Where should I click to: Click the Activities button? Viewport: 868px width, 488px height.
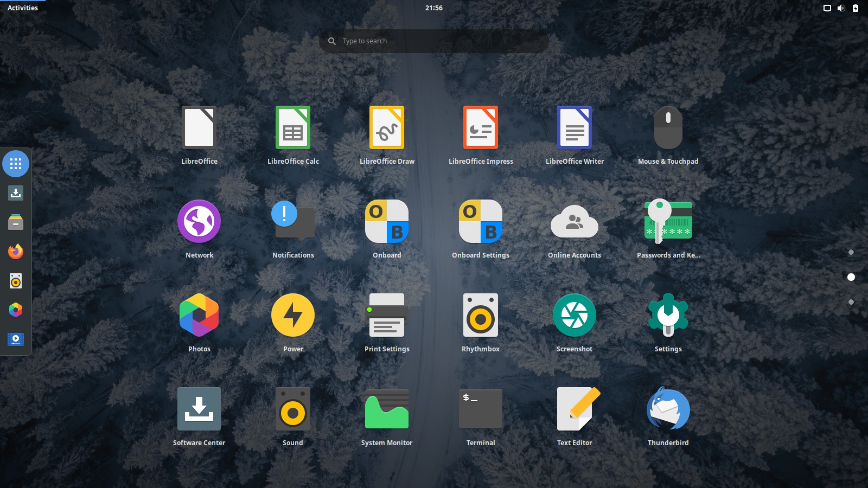tap(23, 8)
